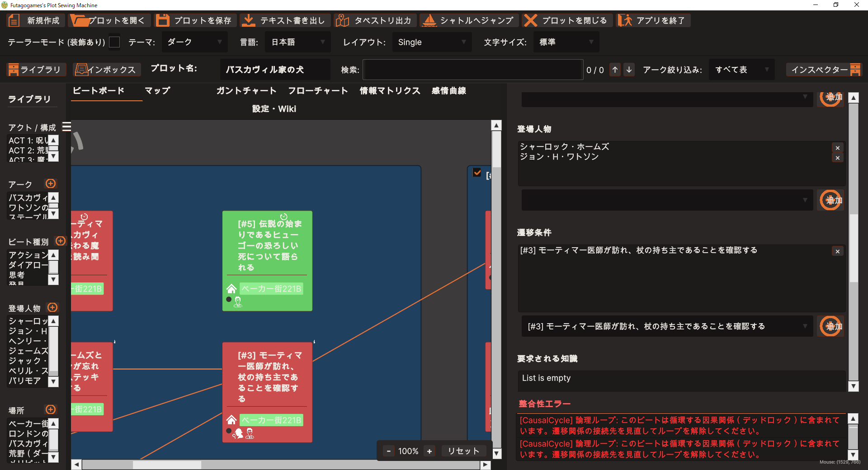Open the 言語 dropdown showing 日本語
The height and width of the screenshot is (470, 868).
tap(298, 42)
